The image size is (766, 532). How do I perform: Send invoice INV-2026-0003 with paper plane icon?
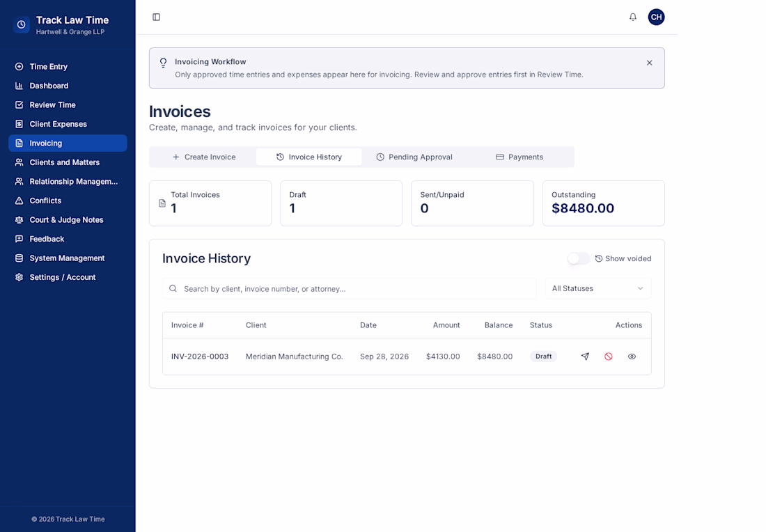point(585,357)
